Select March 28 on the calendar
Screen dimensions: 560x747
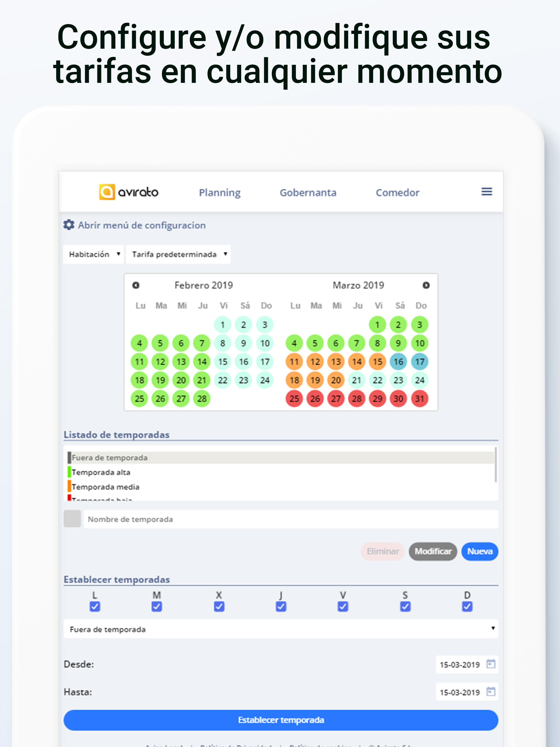click(357, 398)
